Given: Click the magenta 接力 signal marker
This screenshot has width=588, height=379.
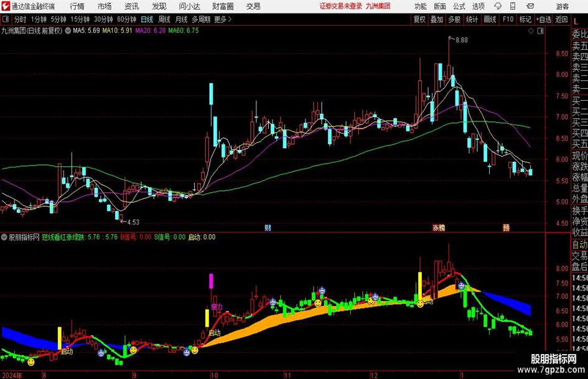Looking at the screenshot, I should point(217,307).
